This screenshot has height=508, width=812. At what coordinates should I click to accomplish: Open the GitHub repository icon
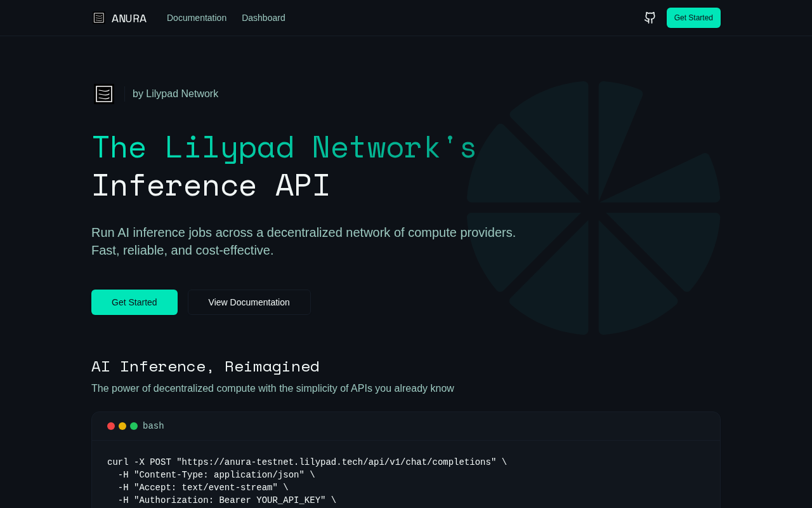point(650,18)
